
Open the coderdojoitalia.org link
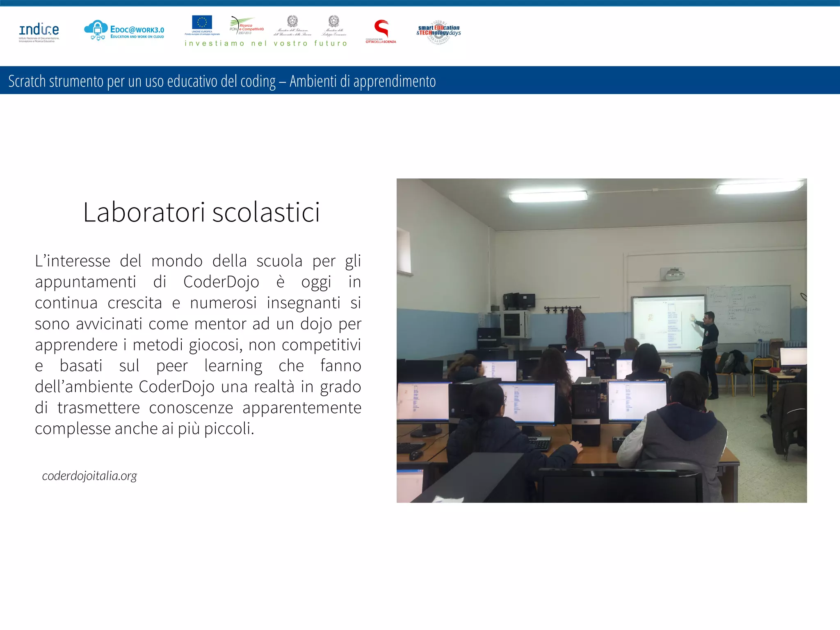(89, 476)
